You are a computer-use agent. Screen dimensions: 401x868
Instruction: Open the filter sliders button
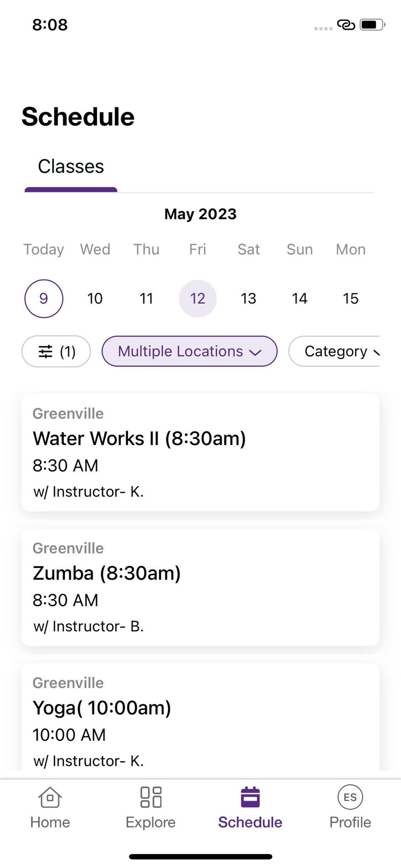pyautogui.click(x=56, y=351)
